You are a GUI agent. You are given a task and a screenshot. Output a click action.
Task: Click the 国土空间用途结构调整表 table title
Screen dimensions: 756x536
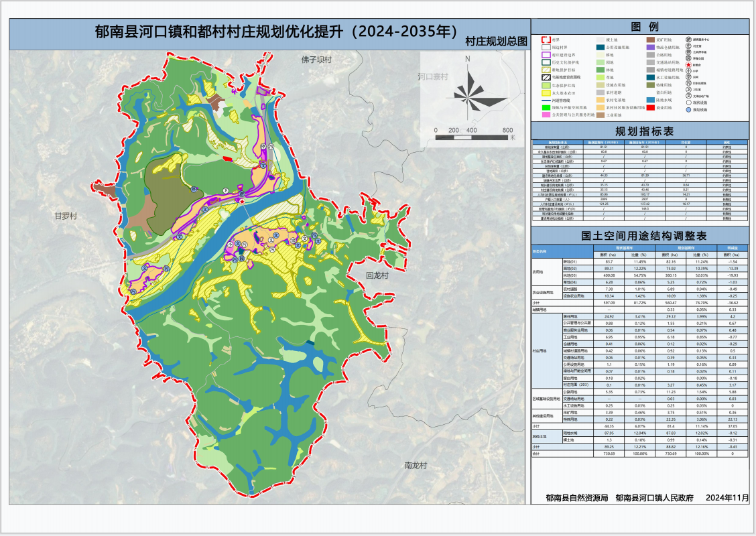tap(640, 236)
